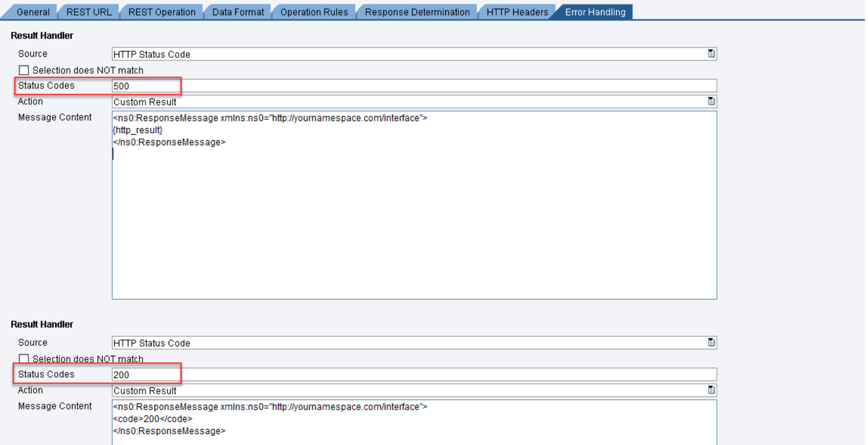868x445 pixels.
Task: Open the REST Operation tab
Action: point(162,12)
